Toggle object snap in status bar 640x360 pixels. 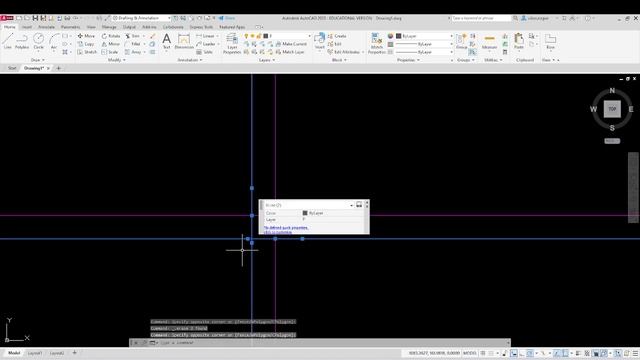tap(565, 353)
